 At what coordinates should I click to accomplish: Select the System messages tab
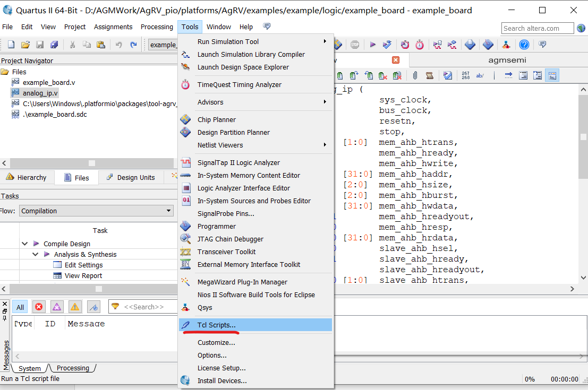(x=30, y=368)
